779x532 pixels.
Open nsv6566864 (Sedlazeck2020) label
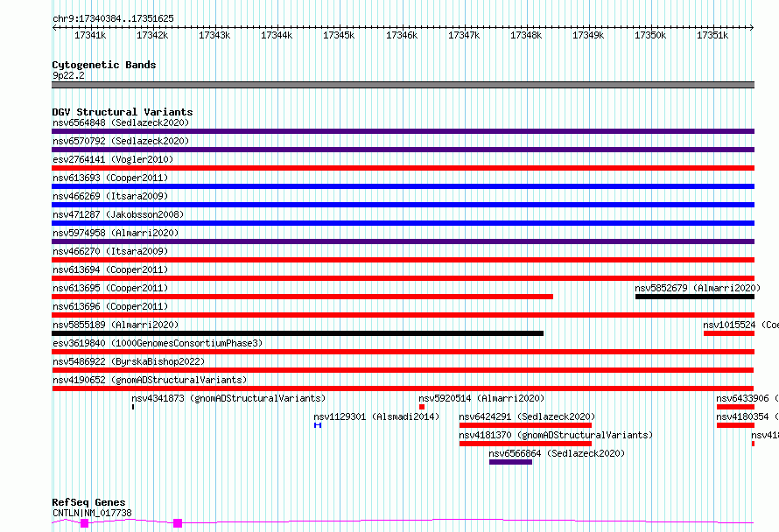point(557,453)
